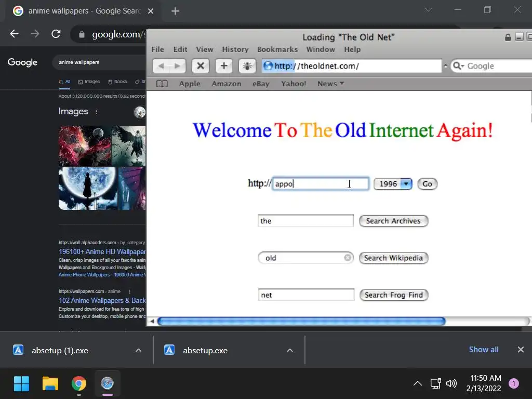The image size is (532, 399).
Task: Click the scrollbar left arrow in Safari
Action: click(152, 321)
